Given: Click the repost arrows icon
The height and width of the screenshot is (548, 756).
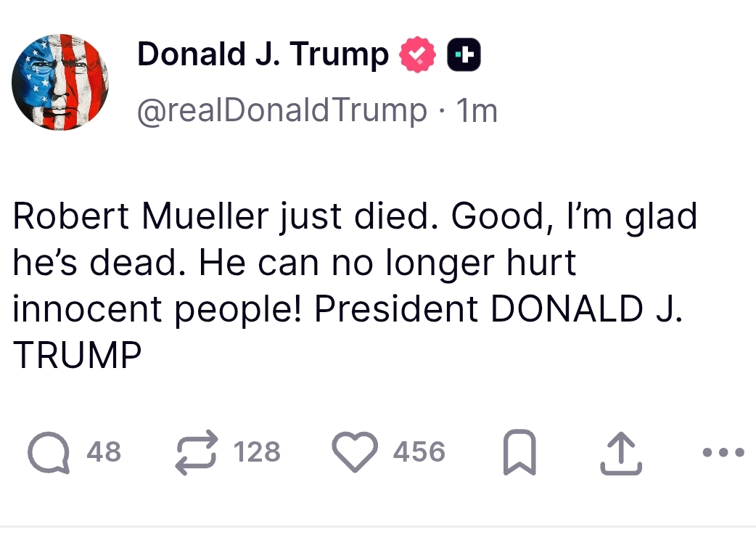Looking at the screenshot, I should [198, 452].
